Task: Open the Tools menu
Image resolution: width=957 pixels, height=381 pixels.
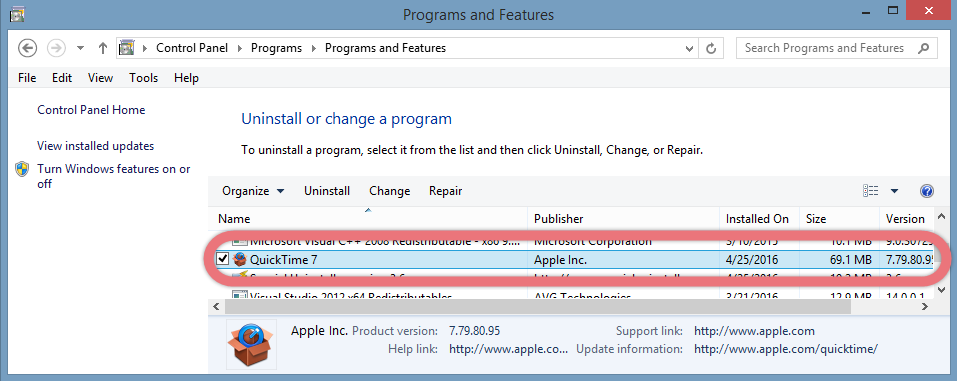Action: 143,78
